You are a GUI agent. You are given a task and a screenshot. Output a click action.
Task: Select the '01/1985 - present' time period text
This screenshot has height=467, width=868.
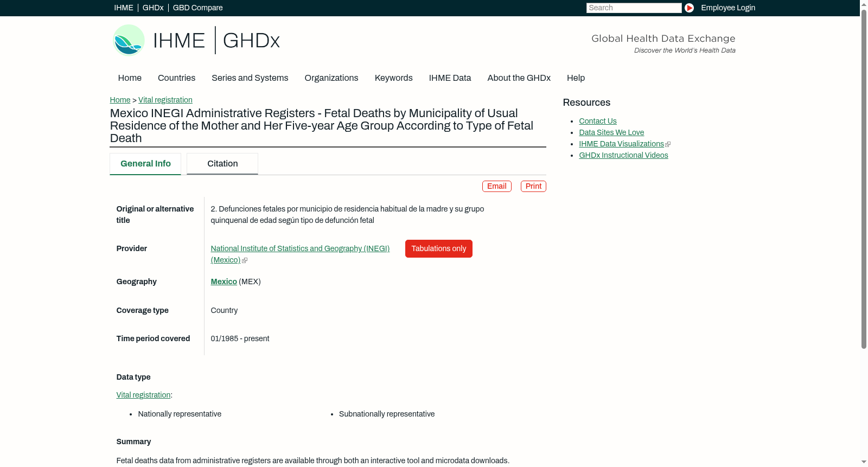pyautogui.click(x=240, y=338)
